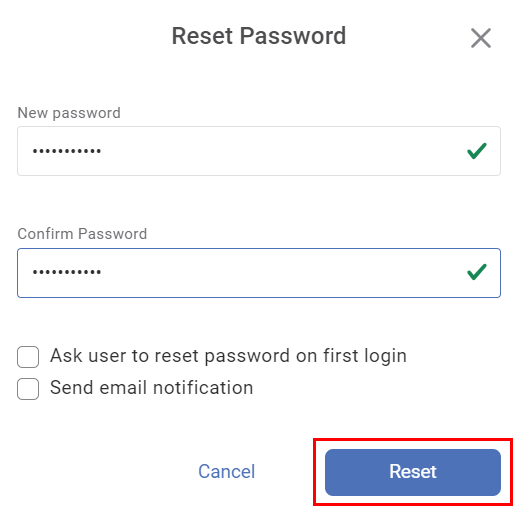The width and height of the screenshot is (517, 513).
Task: Focus the Confirm Password input field
Action: (x=259, y=273)
